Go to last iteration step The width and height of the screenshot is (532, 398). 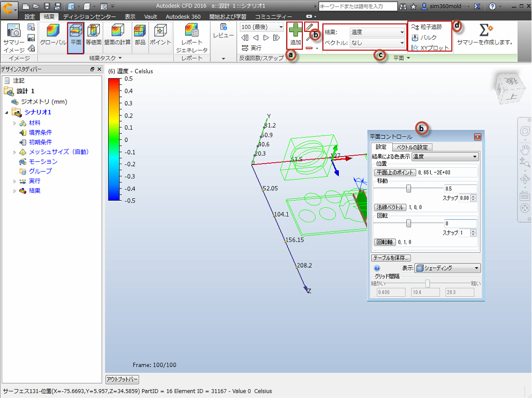tap(277, 38)
